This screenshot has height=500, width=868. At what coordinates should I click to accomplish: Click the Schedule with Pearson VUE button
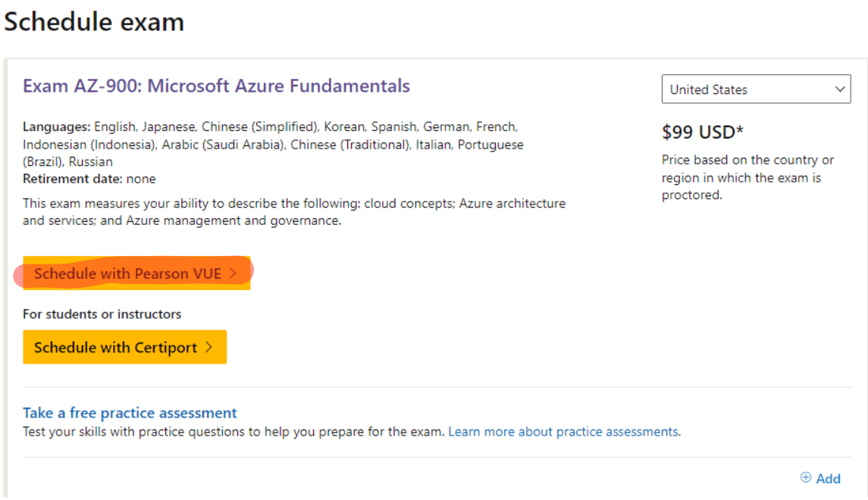(x=136, y=273)
